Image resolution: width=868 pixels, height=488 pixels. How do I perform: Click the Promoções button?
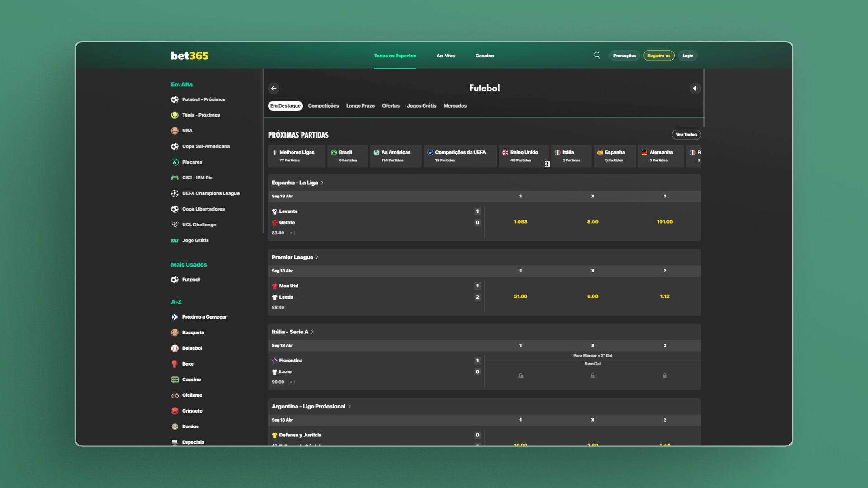click(x=624, y=56)
